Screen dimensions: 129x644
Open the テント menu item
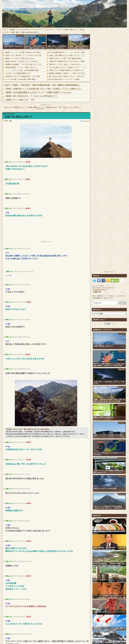pyautogui.click(x=59, y=30)
